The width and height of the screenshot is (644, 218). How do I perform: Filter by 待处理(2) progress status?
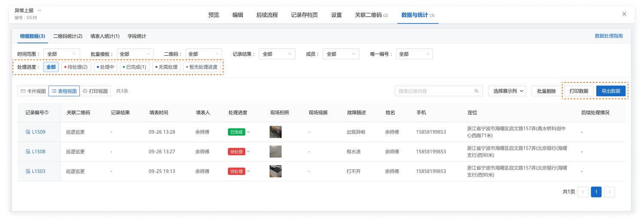tap(76, 67)
